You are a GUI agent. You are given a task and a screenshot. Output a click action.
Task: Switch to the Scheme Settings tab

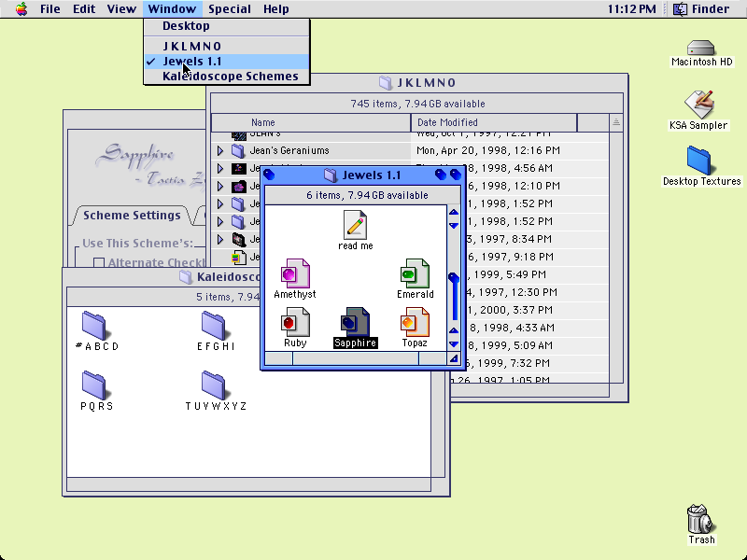pyautogui.click(x=132, y=216)
